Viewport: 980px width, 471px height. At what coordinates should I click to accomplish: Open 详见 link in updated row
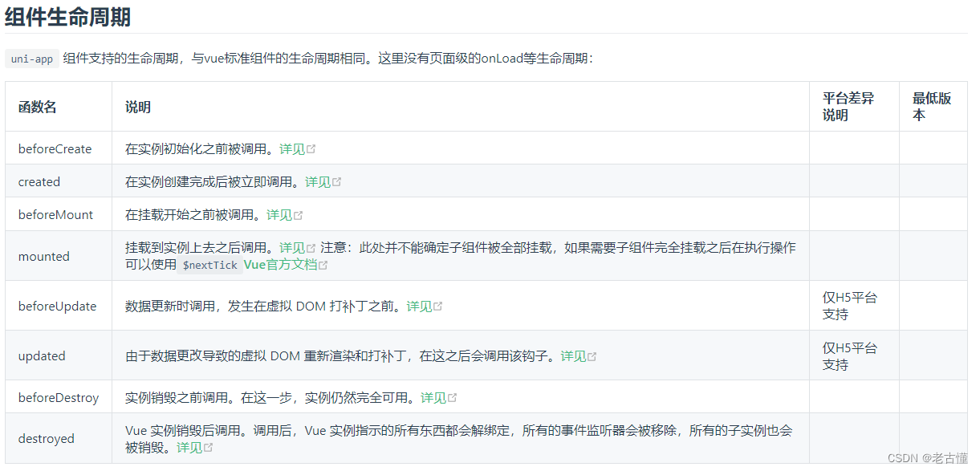(x=573, y=355)
